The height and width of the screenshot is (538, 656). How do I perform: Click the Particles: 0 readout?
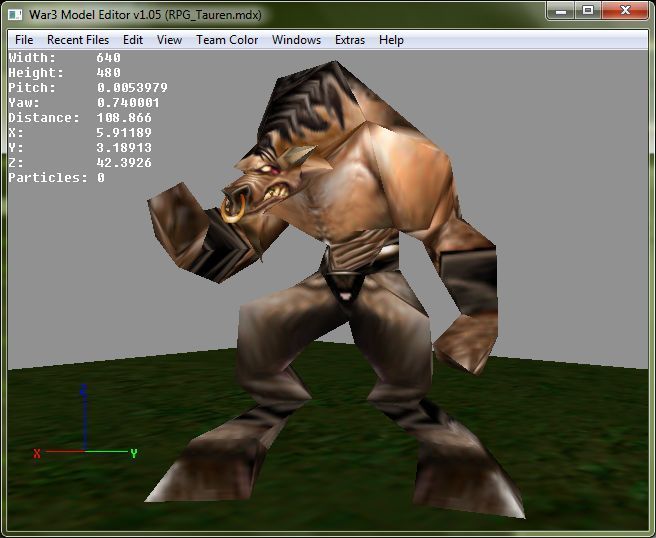(x=56, y=178)
